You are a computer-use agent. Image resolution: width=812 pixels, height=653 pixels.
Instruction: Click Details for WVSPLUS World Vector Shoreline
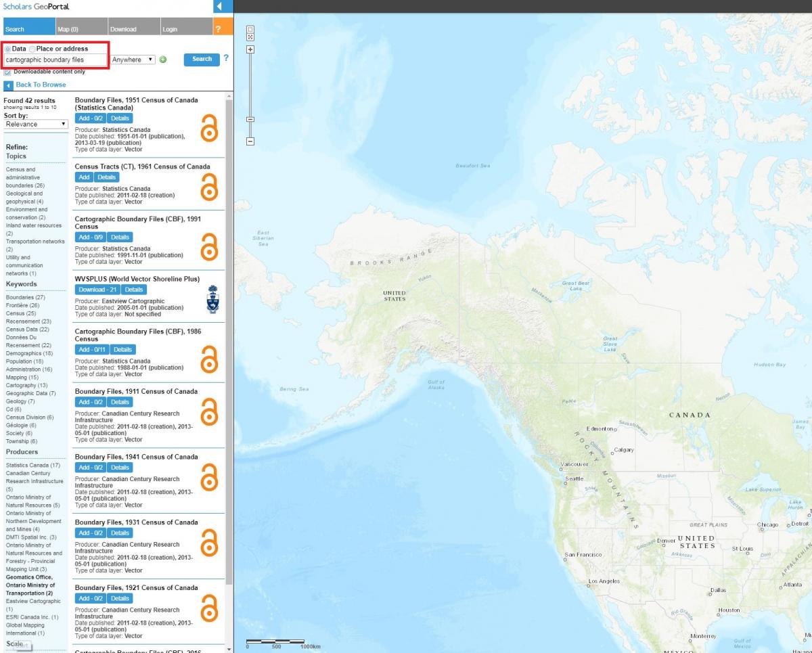pos(133,290)
